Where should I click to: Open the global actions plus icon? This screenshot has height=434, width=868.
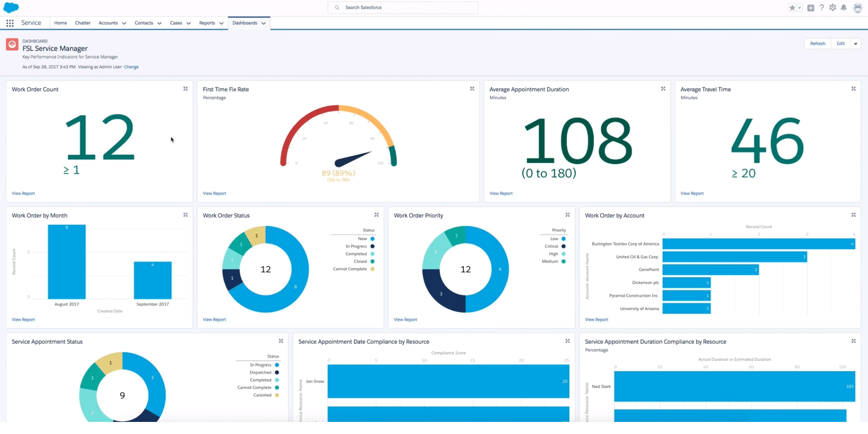coord(811,8)
